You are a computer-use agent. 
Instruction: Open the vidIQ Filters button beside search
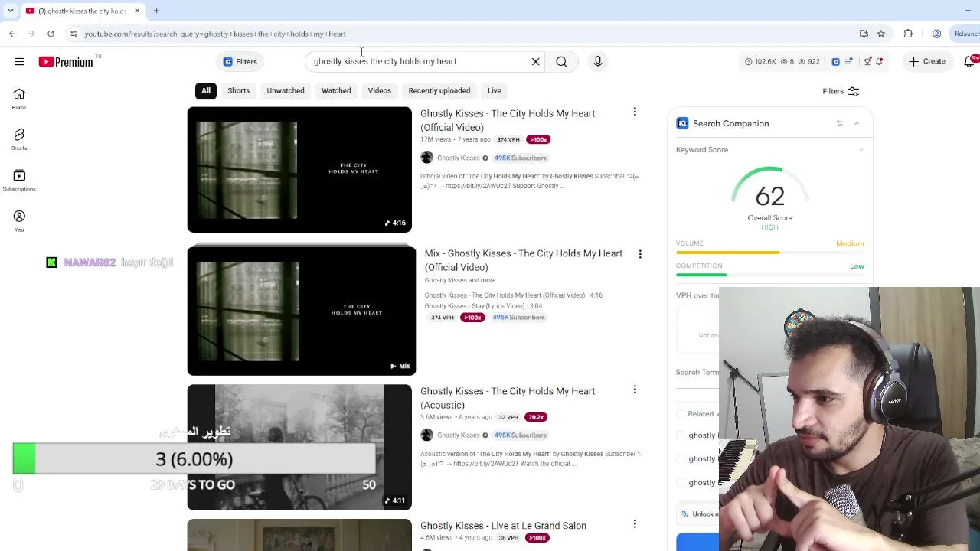click(x=240, y=61)
